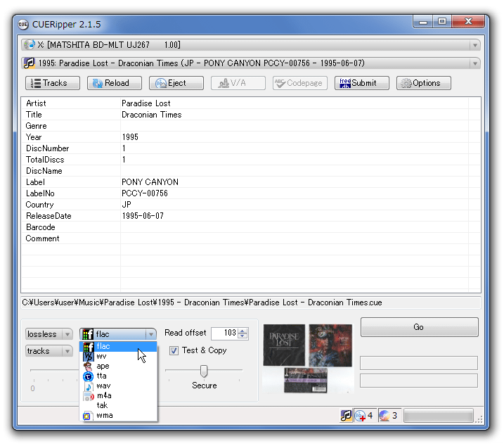Minimize the CUERipper window
Image resolution: width=504 pixels, height=446 pixels.
pyautogui.click(x=423, y=22)
